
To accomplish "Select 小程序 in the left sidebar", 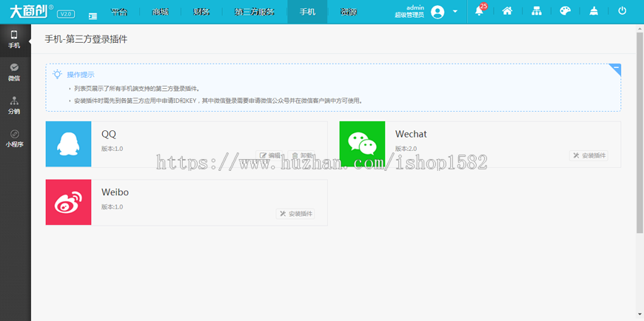I will coord(14,139).
